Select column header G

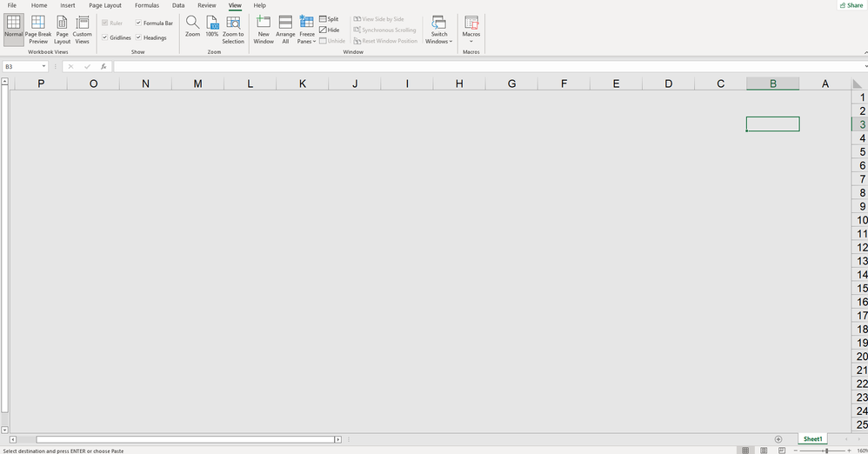pos(511,83)
